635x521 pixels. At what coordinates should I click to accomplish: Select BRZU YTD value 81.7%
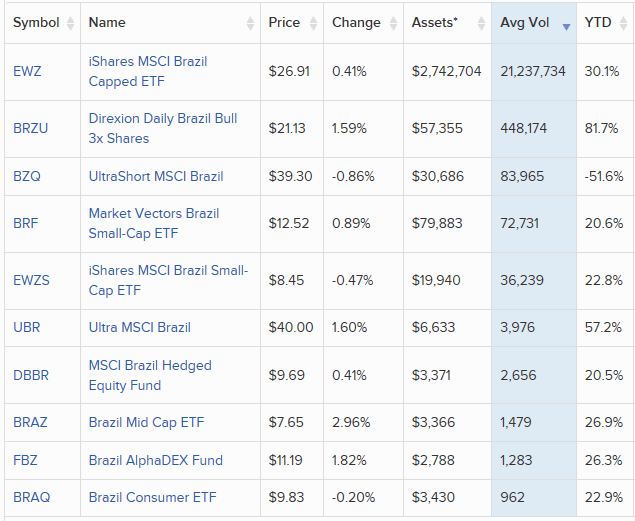[601, 128]
